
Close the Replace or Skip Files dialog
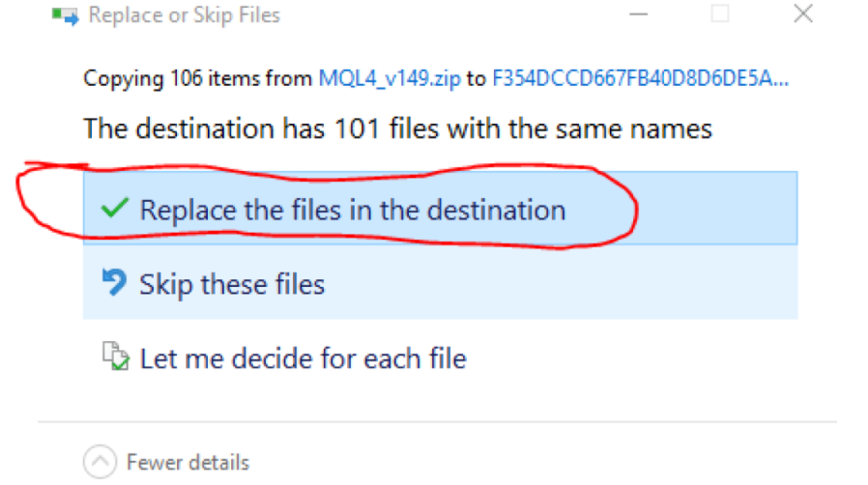coord(803,14)
